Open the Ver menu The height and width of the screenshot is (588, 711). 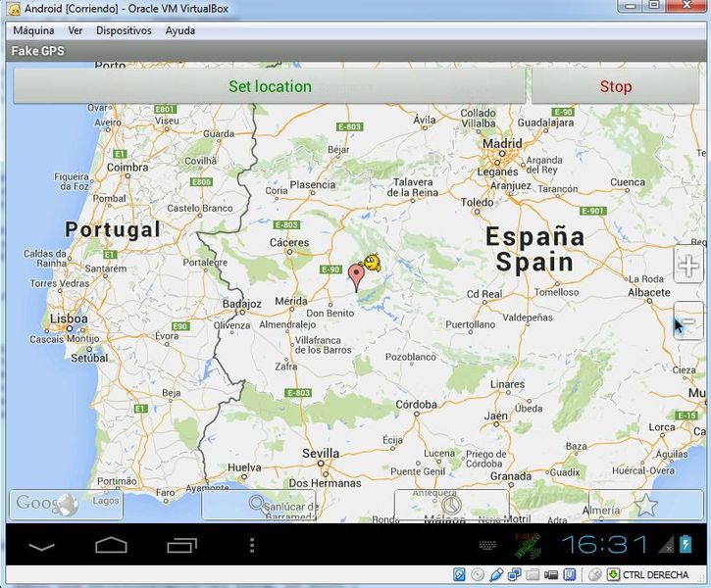[x=76, y=30]
